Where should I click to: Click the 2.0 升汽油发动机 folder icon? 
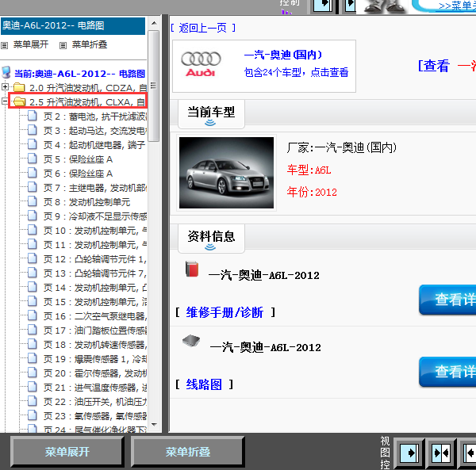19,87
